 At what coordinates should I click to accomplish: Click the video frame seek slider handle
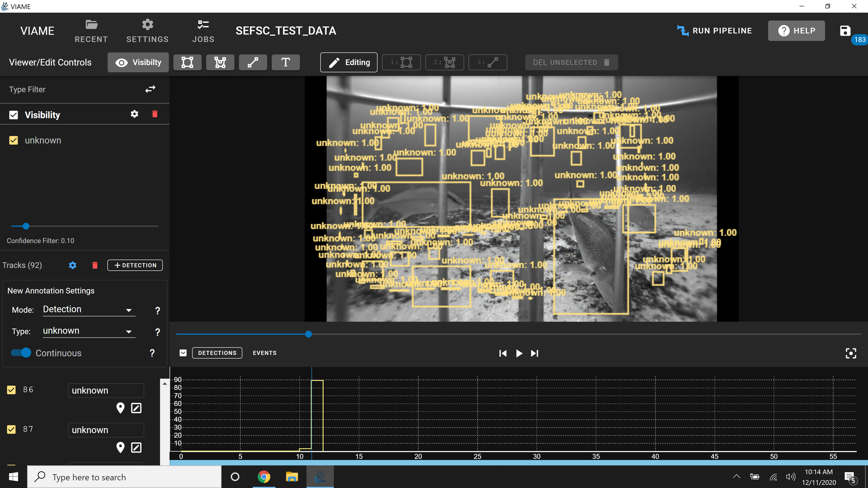308,334
